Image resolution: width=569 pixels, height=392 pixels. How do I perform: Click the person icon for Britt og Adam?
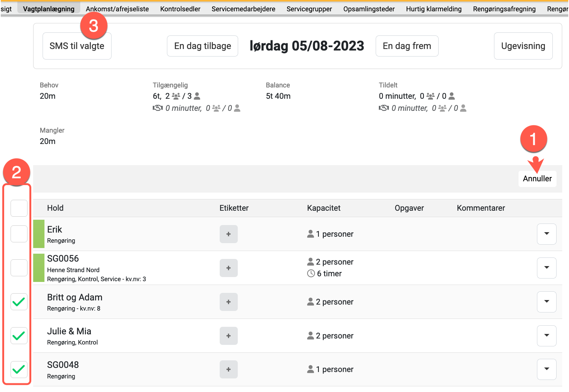coord(311,302)
